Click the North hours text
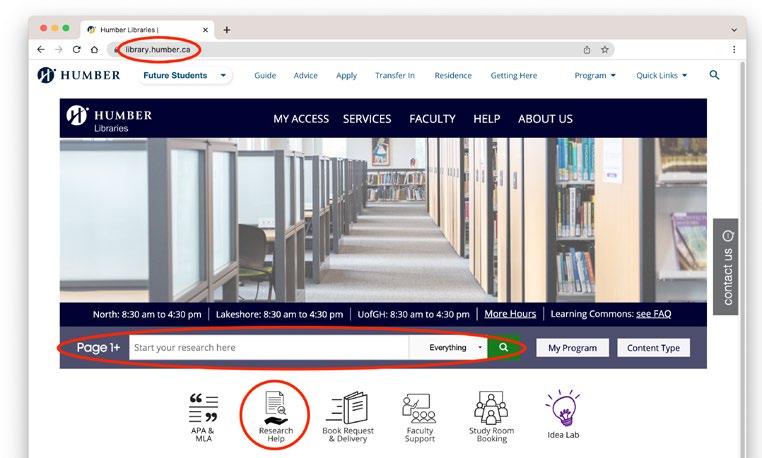762x458 pixels. (147, 314)
